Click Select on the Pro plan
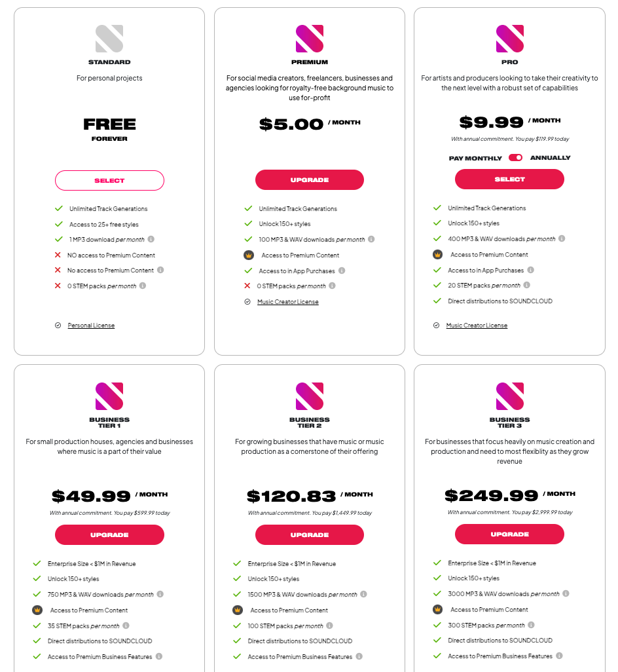 tap(509, 179)
